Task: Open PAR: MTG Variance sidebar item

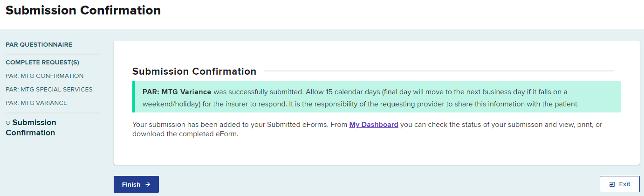Action: coord(36,103)
